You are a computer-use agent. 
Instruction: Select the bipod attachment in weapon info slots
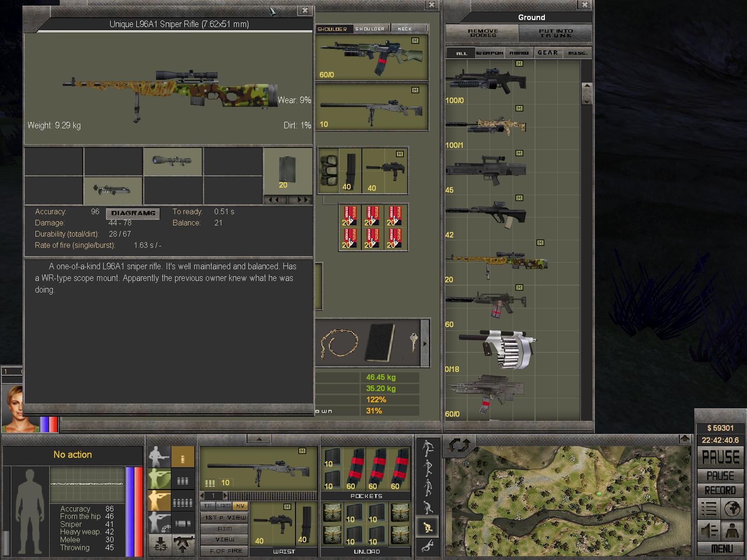tap(113, 190)
